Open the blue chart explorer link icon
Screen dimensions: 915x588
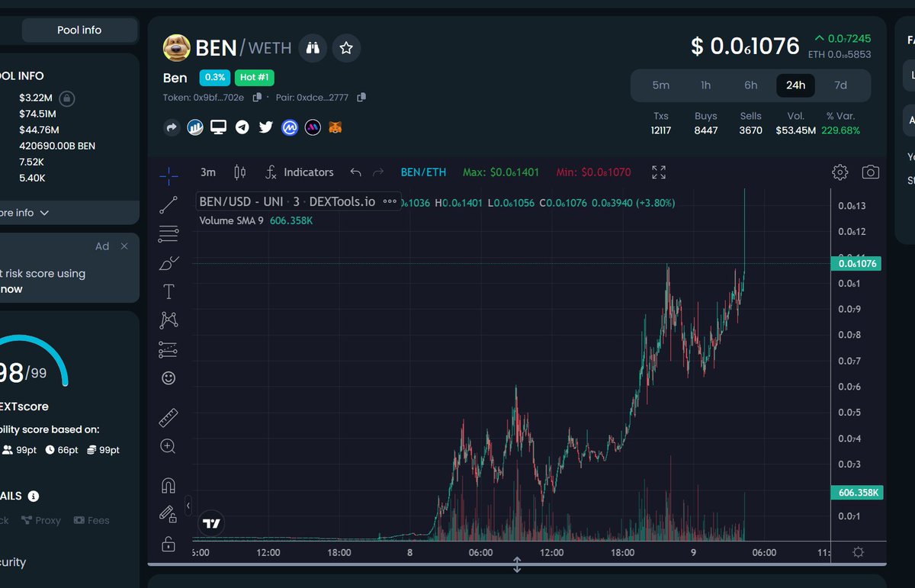pyautogui.click(x=195, y=127)
